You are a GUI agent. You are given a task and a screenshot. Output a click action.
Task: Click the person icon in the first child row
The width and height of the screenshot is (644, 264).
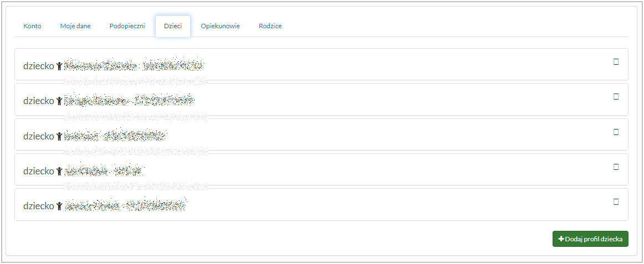tap(59, 66)
